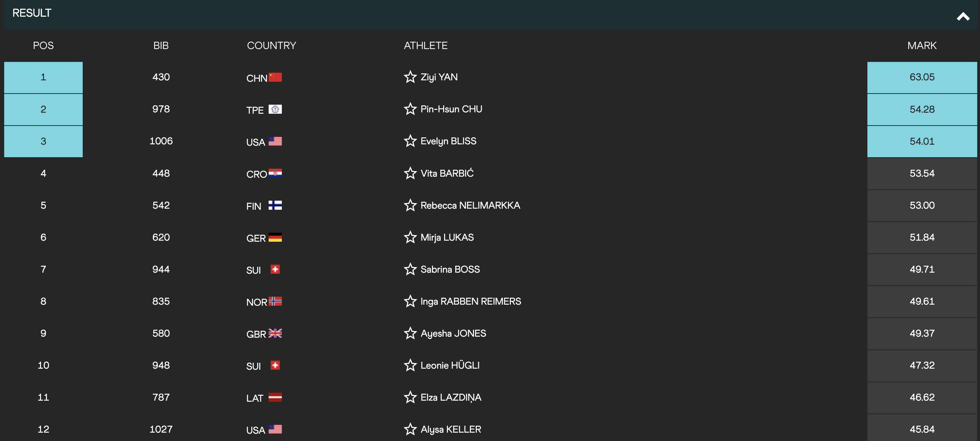Image resolution: width=980 pixels, height=441 pixels.
Task: Click the star icon beside Vita BARBIĆ
Action: click(x=410, y=173)
